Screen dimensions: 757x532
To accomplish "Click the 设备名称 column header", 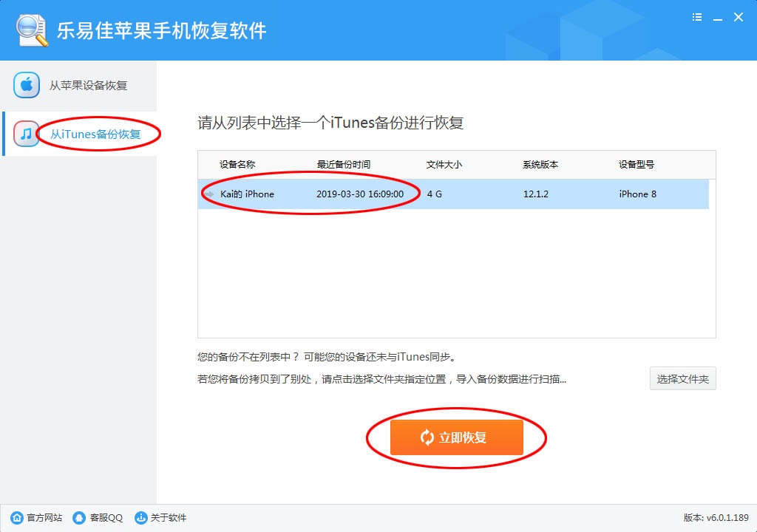I will pos(237,165).
